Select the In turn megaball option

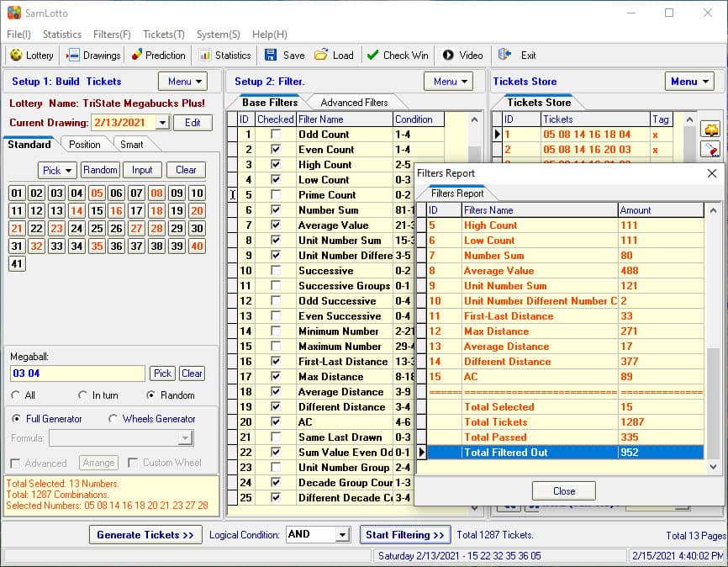(83, 395)
